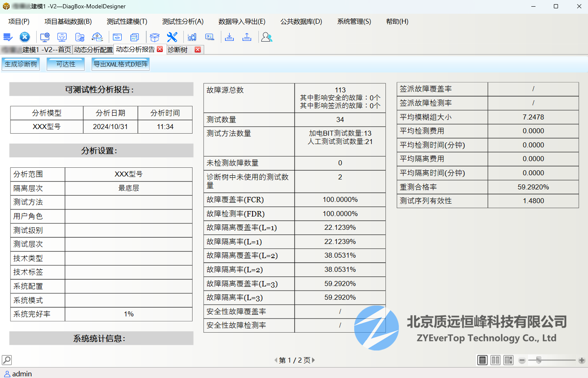Click the 故障源总数 113 value cell
The width and height of the screenshot is (588, 378).
click(x=340, y=98)
